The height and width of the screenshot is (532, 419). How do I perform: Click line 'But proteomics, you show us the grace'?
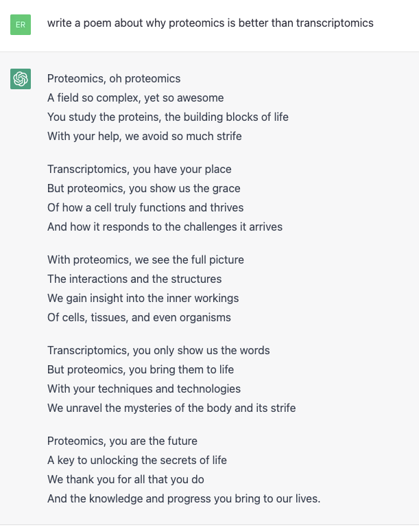144,188
